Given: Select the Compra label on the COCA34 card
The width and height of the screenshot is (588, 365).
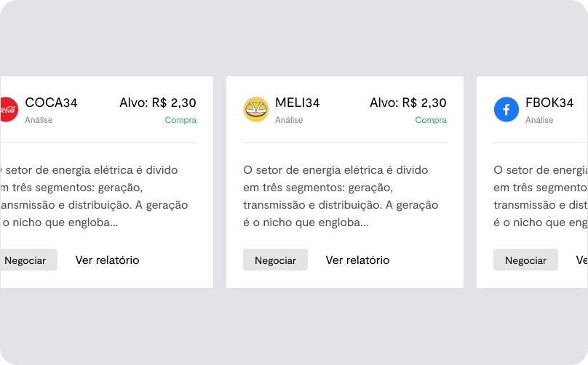Looking at the screenshot, I should [180, 120].
